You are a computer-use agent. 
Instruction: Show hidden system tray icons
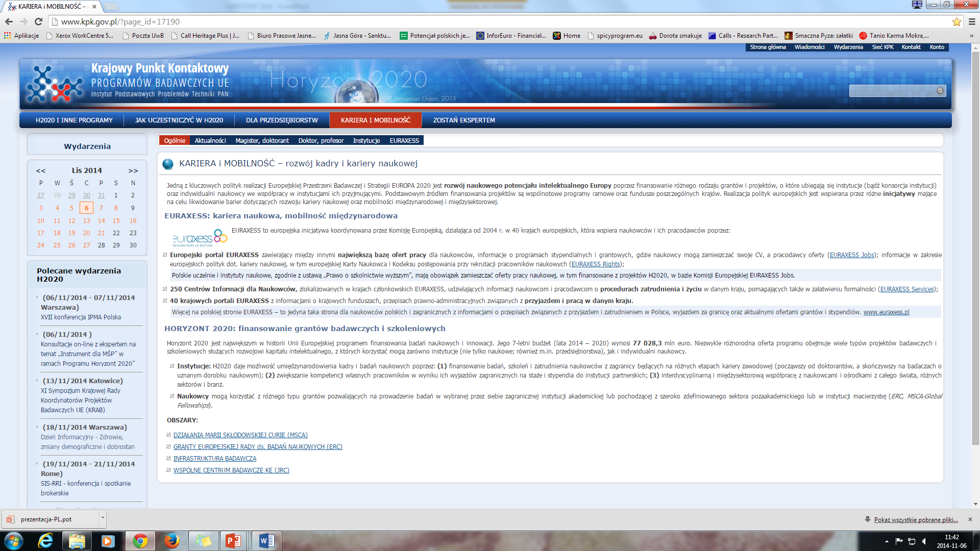pos(887,541)
